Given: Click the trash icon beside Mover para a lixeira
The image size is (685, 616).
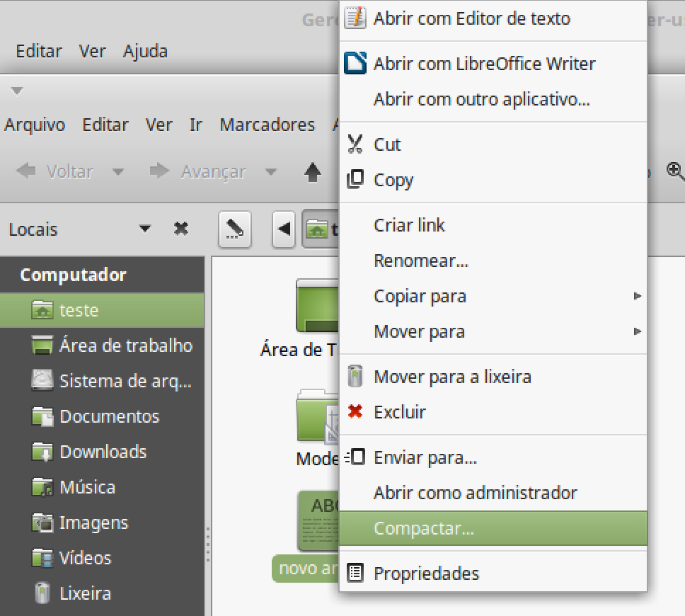Looking at the screenshot, I should coord(355,376).
